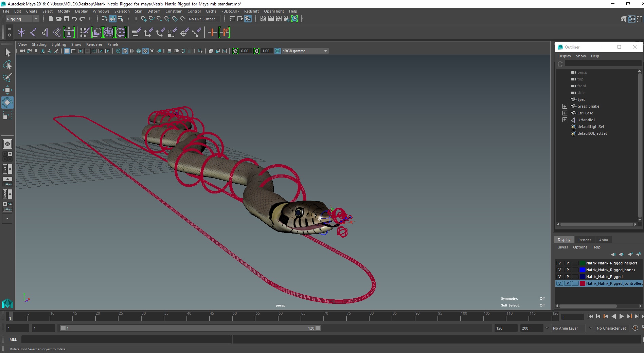Undo the last action arrow icon
The height and width of the screenshot is (353, 644).
(74, 19)
